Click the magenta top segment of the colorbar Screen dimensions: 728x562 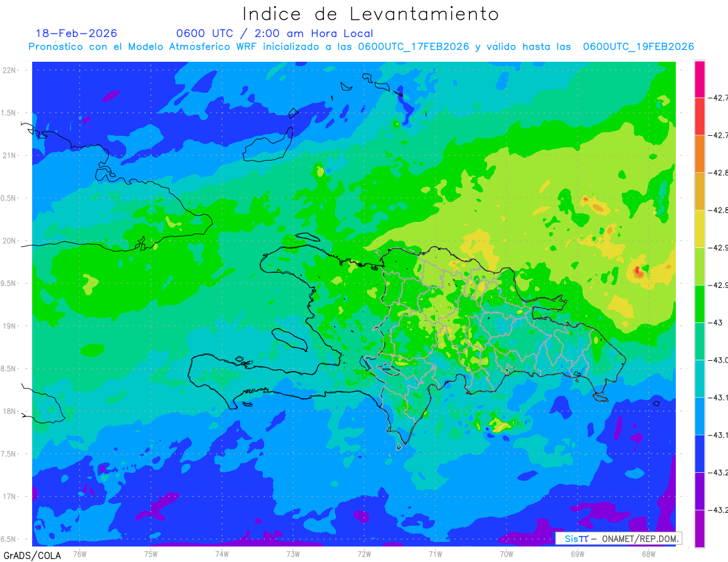[699, 79]
